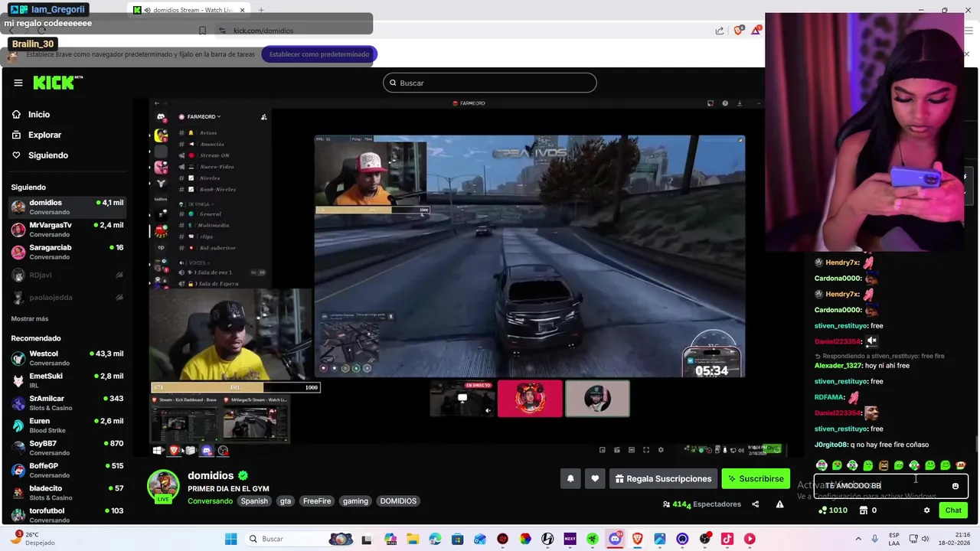
Task: Switch to the domidios Stream browser tab
Action: (188, 10)
